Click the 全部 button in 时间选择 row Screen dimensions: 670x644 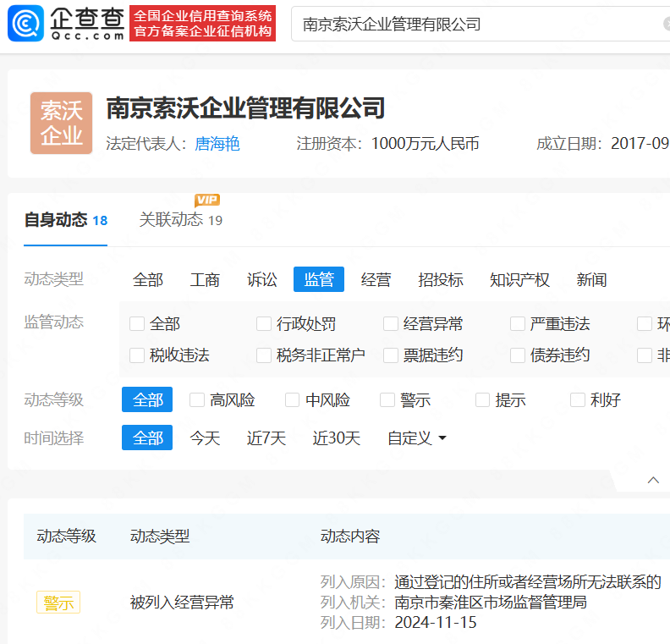point(147,438)
